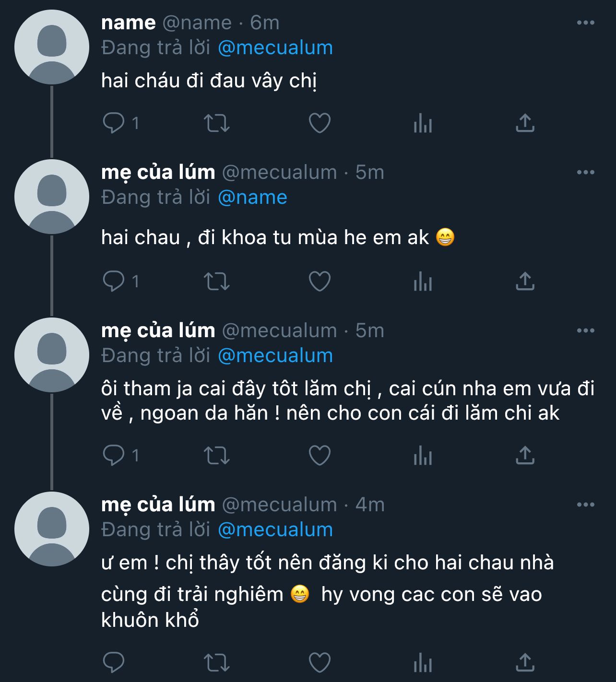Share the last tweet about 'trải nghiêm'
Viewport: 616px width, 682px height.
tap(525, 663)
